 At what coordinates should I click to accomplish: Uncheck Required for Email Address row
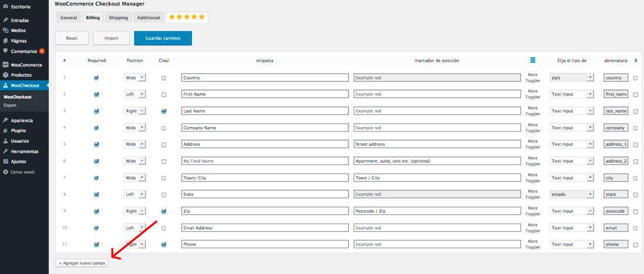pos(97,228)
